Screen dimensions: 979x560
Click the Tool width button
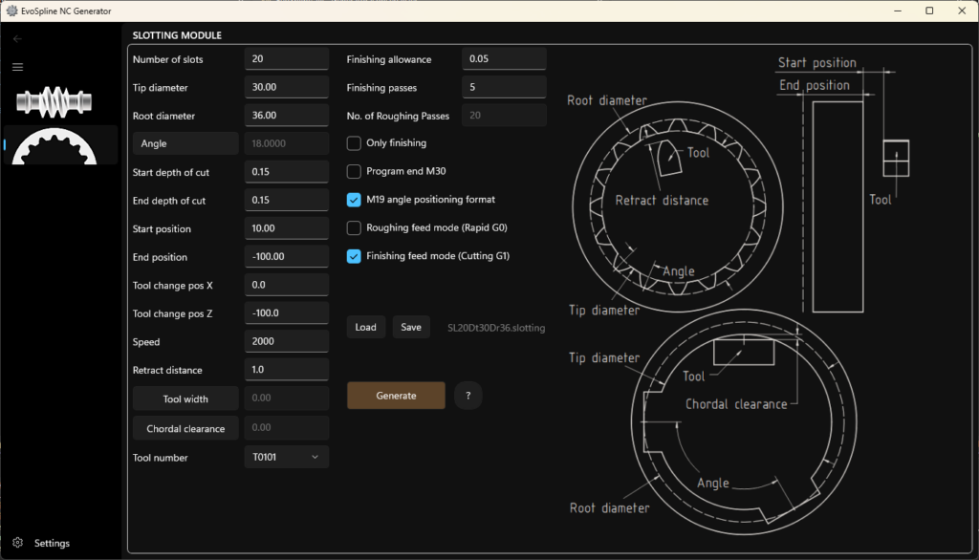pos(185,398)
